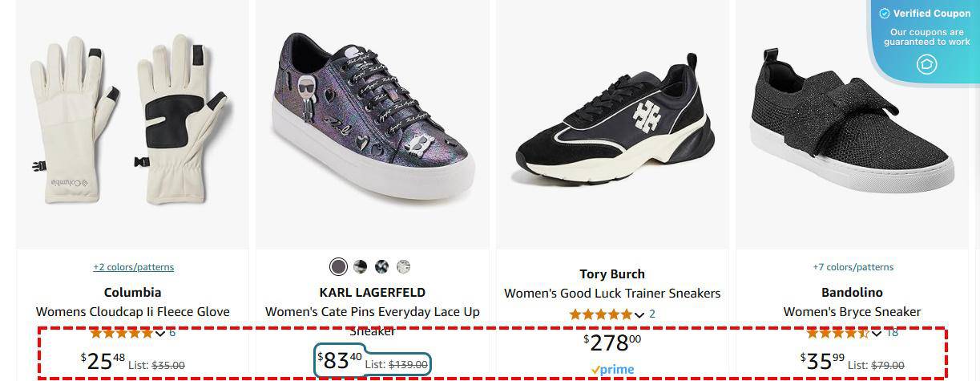Image resolution: width=980 pixels, height=381 pixels.
Task: Open '+2 colors/patterns' link for gloves
Action: [x=133, y=267]
